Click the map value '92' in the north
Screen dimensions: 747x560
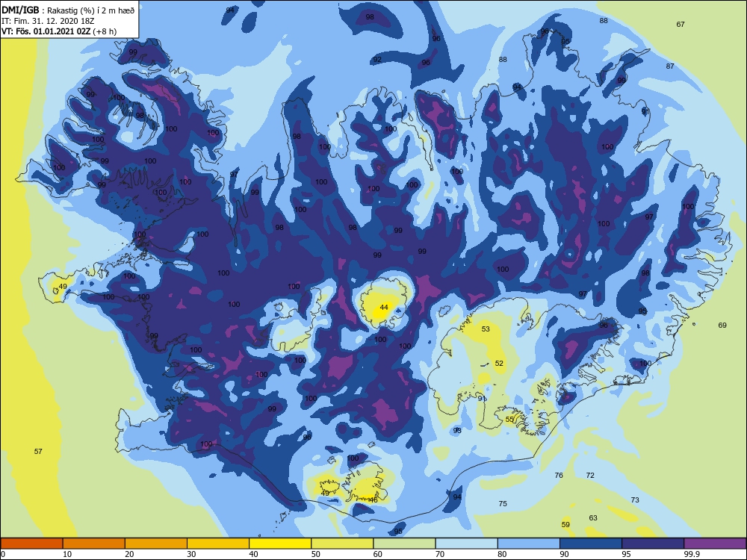(x=377, y=60)
